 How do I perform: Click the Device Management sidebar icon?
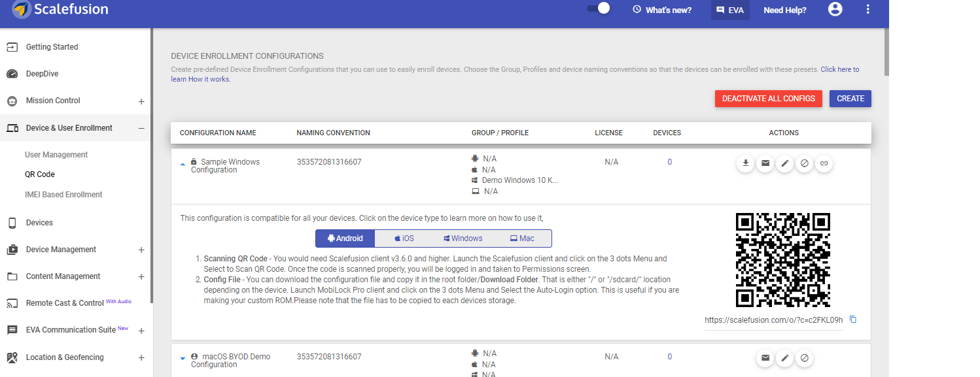pyautogui.click(x=12, y=250)
